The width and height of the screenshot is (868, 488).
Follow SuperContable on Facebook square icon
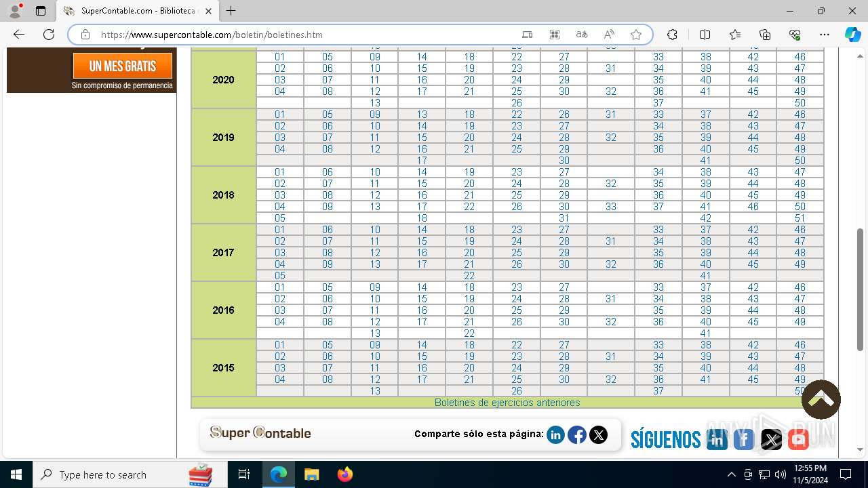744,440
